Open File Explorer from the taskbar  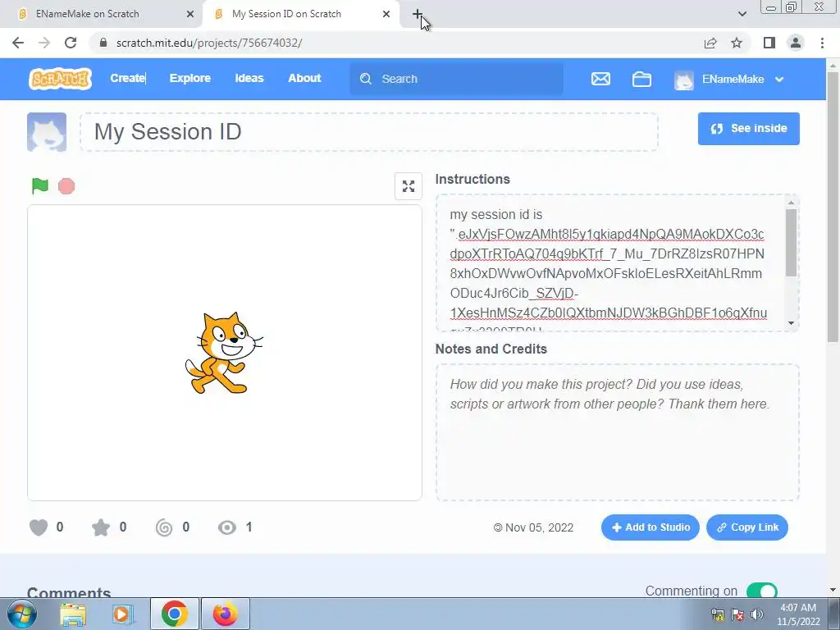[x=73, y=614]
